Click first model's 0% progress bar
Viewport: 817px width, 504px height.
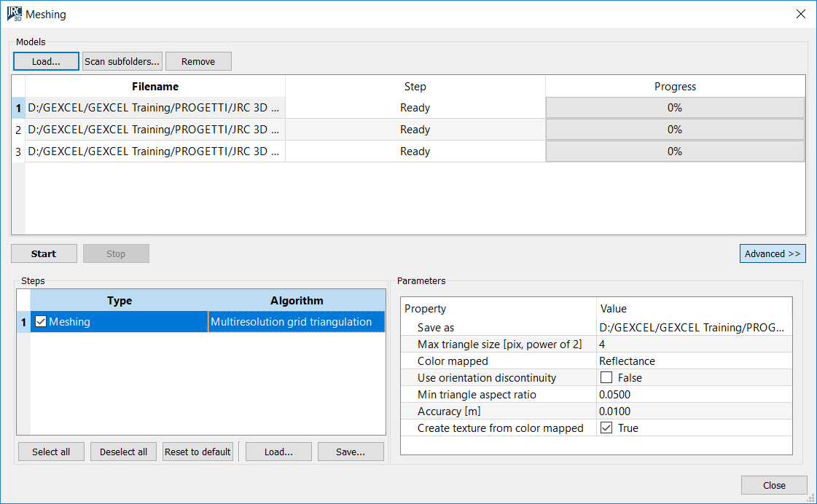(x=675, y=108)
